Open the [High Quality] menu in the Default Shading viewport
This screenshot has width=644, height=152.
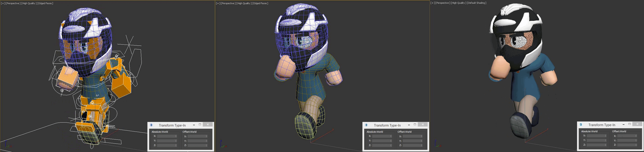(458, 3)
